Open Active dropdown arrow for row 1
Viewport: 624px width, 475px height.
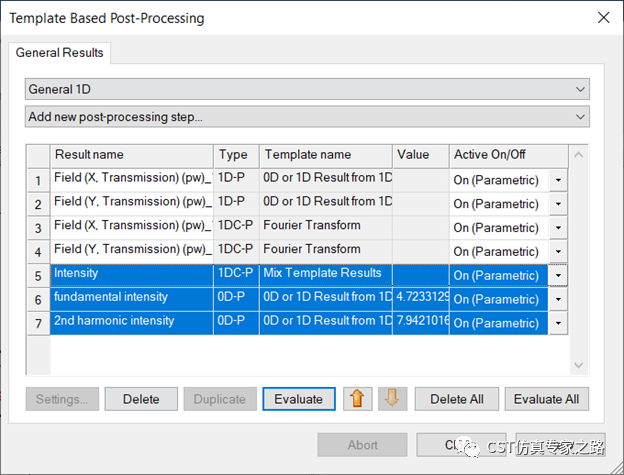[x=558, y=180]
